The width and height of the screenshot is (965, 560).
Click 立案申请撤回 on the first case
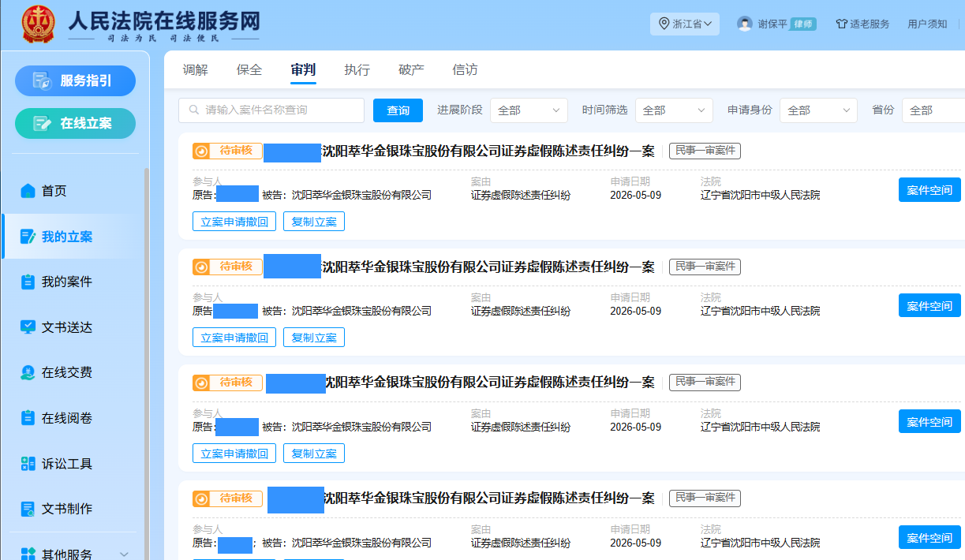tap(234, 222)
